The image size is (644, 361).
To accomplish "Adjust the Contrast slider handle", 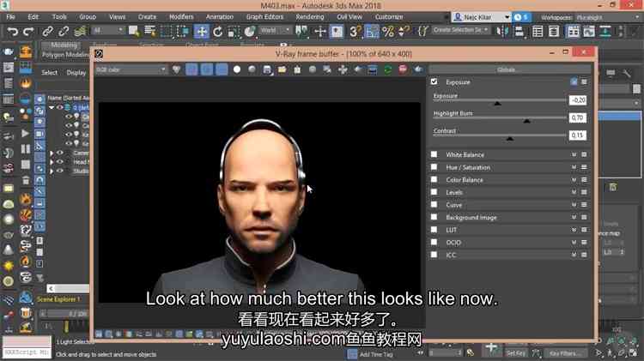I will point(510,139).
